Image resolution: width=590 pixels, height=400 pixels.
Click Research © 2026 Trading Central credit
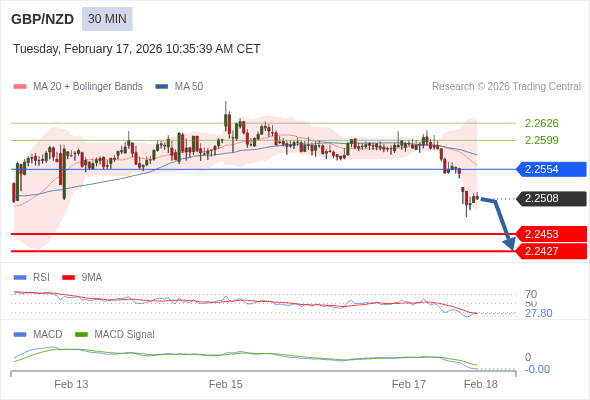pos(506,87)
